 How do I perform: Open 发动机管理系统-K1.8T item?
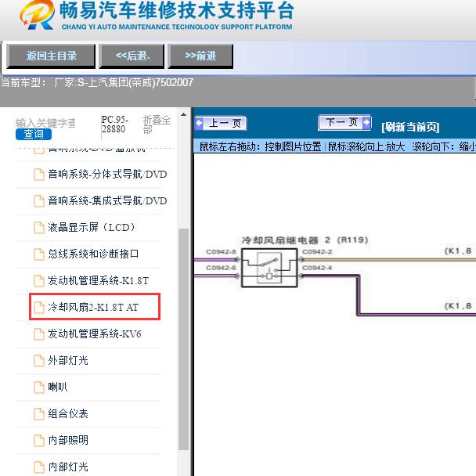(98, 280)
